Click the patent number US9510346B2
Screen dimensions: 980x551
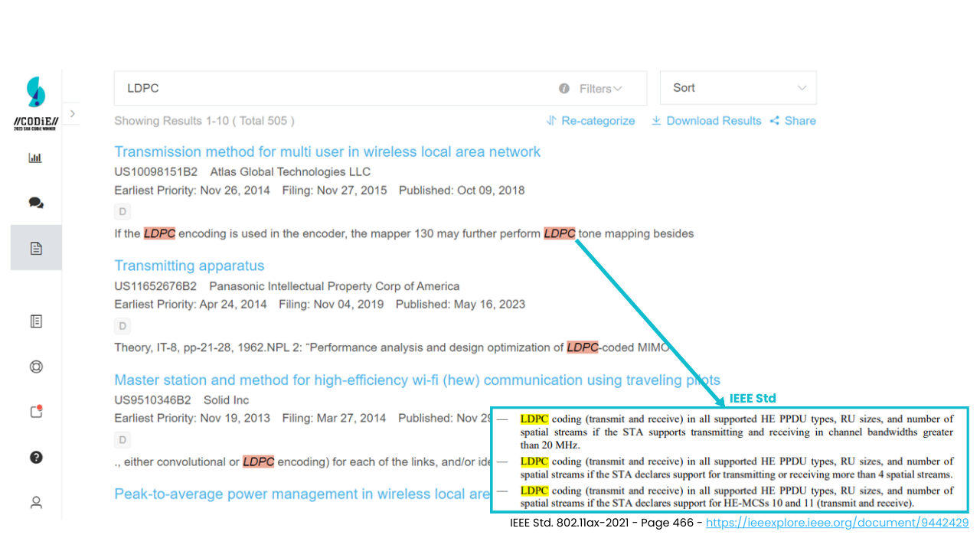152,399
